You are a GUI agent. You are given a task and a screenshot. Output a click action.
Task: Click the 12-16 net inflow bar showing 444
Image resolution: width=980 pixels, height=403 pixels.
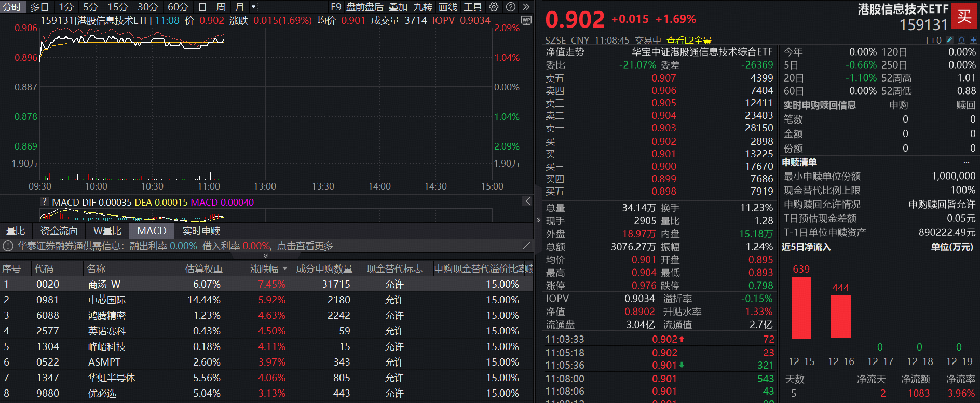point(841,317)
